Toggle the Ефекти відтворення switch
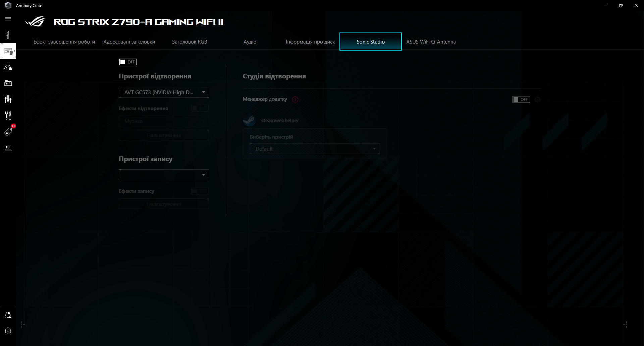 click(200, 108)
